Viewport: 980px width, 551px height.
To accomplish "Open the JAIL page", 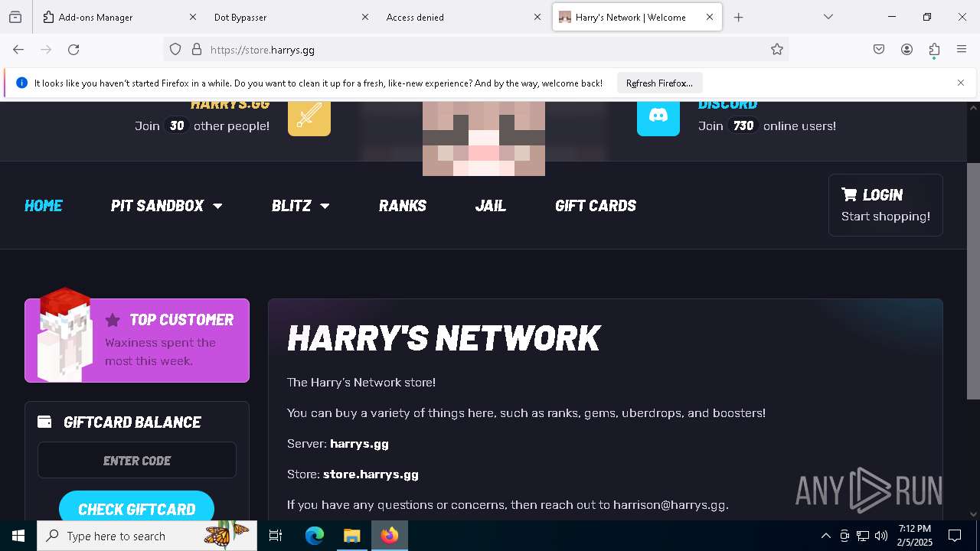I will tap(491, 205).
